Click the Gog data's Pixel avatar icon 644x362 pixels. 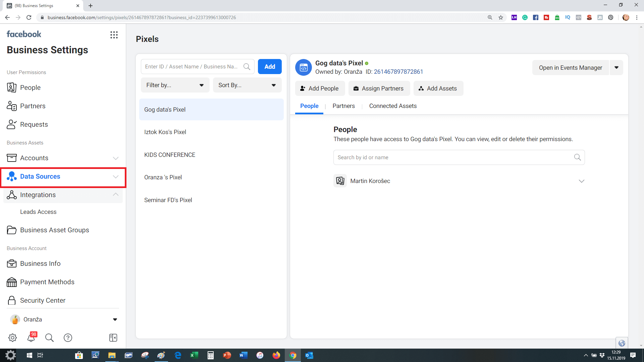[x=303, y=67]
